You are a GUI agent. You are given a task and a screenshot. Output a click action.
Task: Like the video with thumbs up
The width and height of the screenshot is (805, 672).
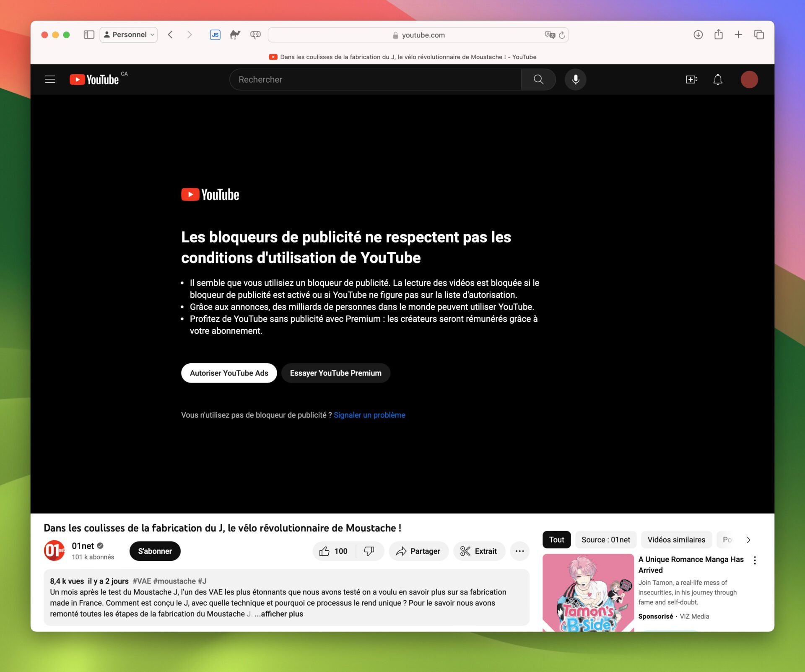coord(334,551)
